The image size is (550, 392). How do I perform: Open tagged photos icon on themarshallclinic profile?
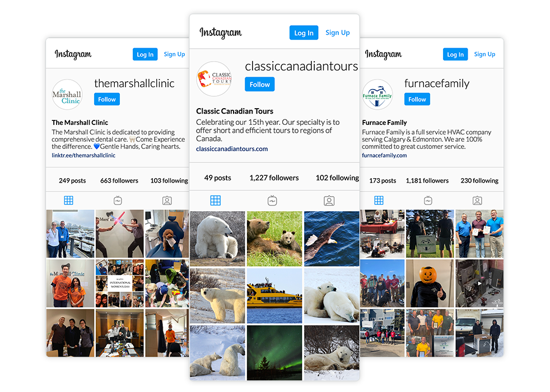click(x=167, y=200)
